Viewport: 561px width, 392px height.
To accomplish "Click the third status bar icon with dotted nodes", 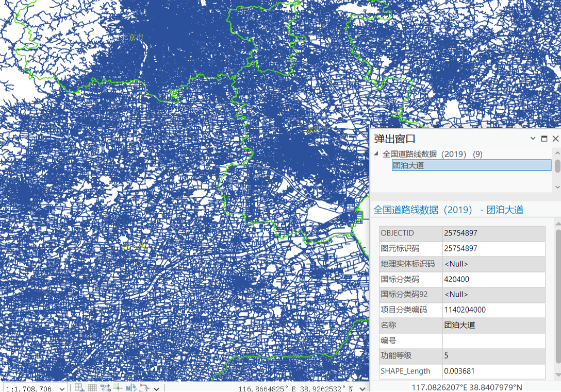I will (x=106, y=387).
